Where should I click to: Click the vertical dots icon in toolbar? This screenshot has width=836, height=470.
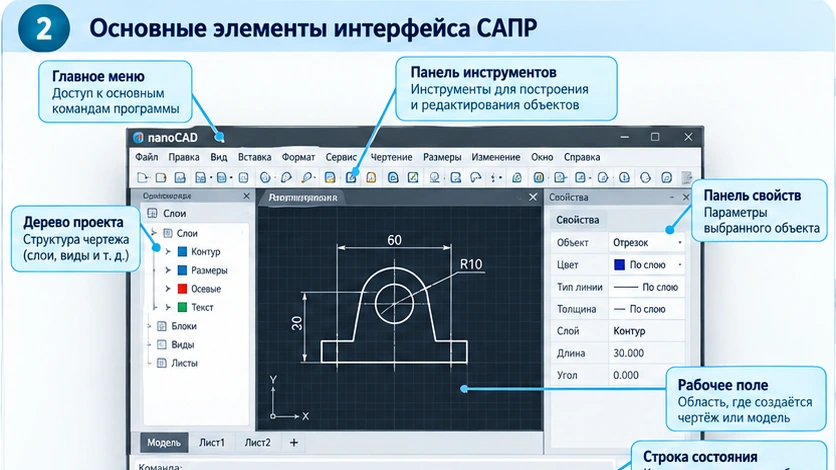[494, 177]
